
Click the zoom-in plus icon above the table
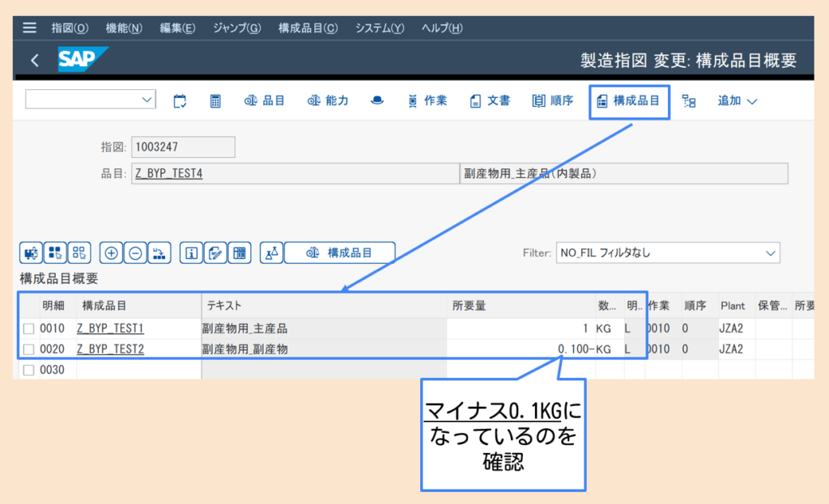pyautogui.click(x=110, y=252)
